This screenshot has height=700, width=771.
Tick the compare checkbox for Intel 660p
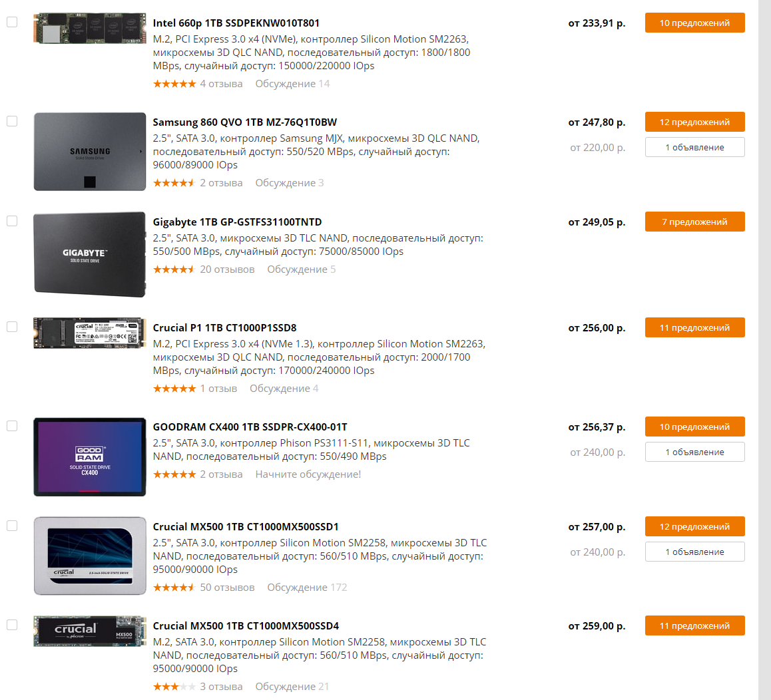click(x=12, y=22)
